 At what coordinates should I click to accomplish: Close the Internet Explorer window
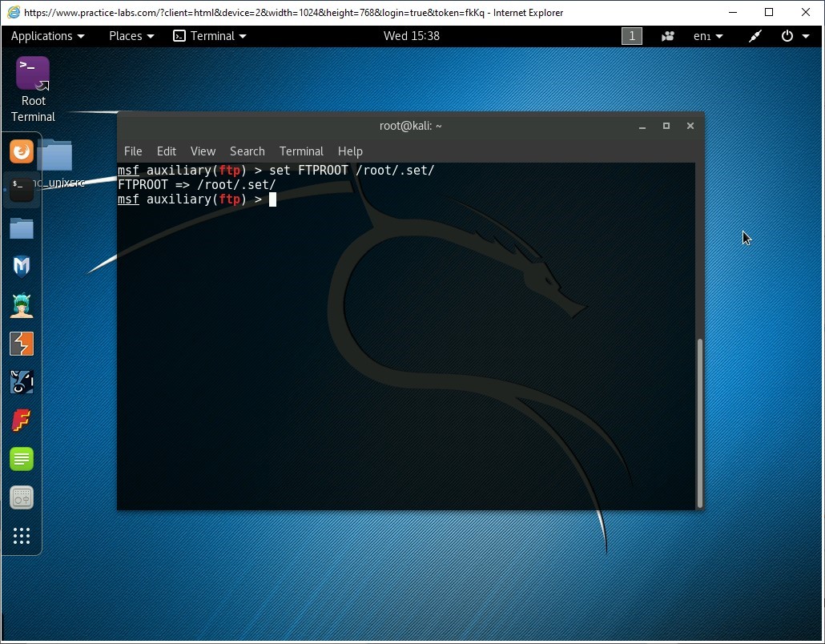point(806,12)
